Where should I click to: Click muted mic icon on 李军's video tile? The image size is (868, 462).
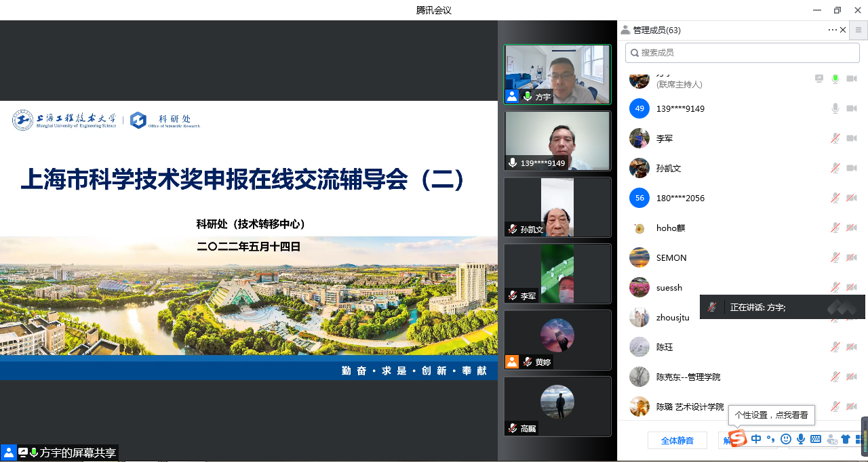tap(513, 296)
